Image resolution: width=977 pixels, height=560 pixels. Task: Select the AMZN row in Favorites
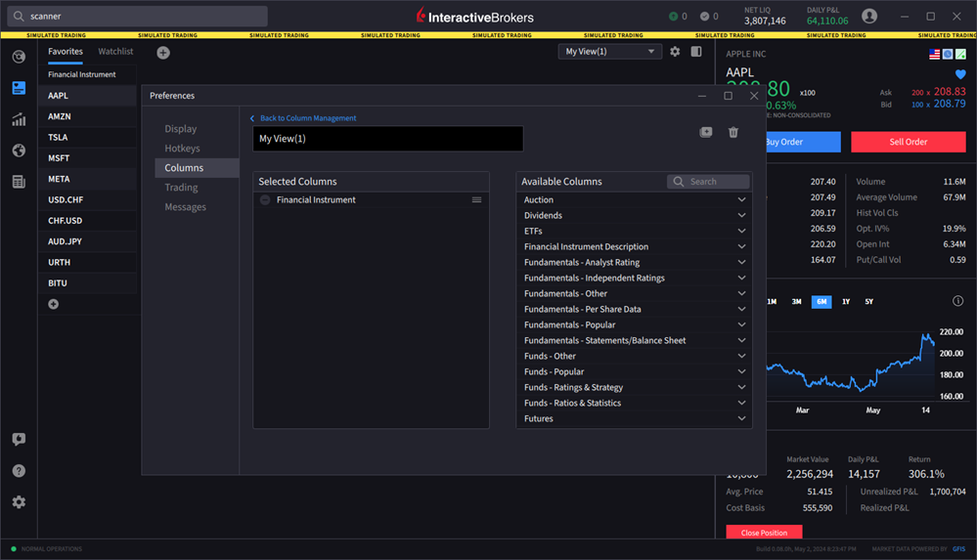tap(87, 116)
